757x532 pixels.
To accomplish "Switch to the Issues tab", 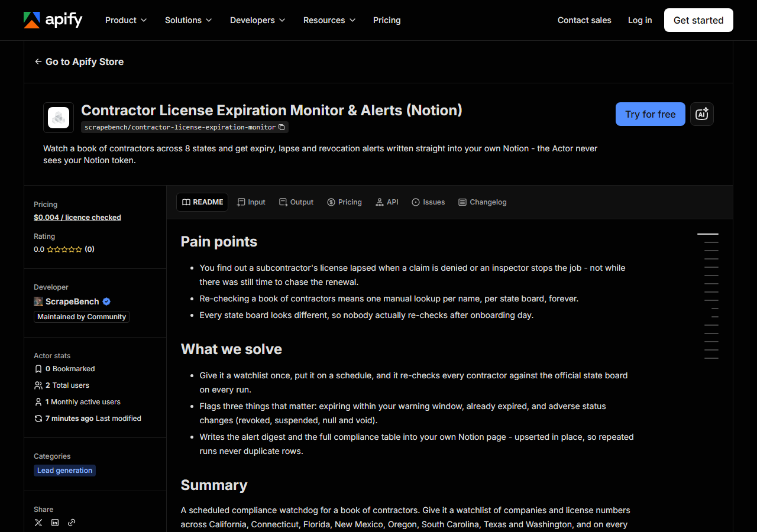I will pos(428,202).
